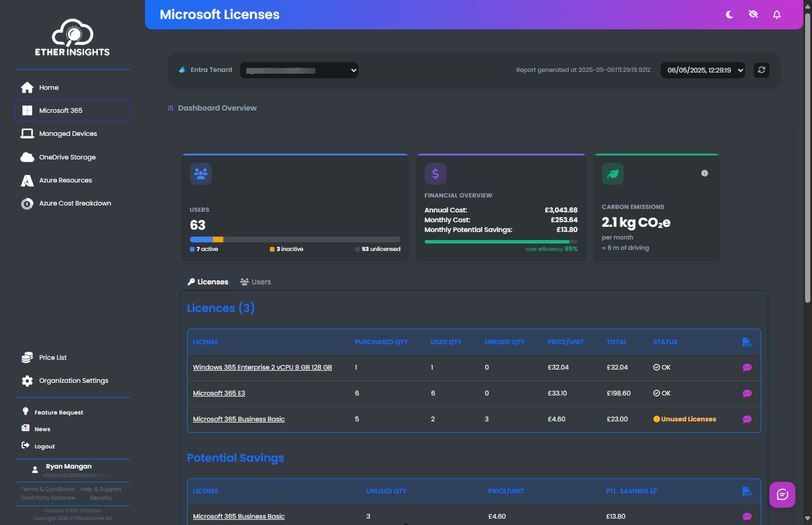Open the chat support button

click(782, 494)
